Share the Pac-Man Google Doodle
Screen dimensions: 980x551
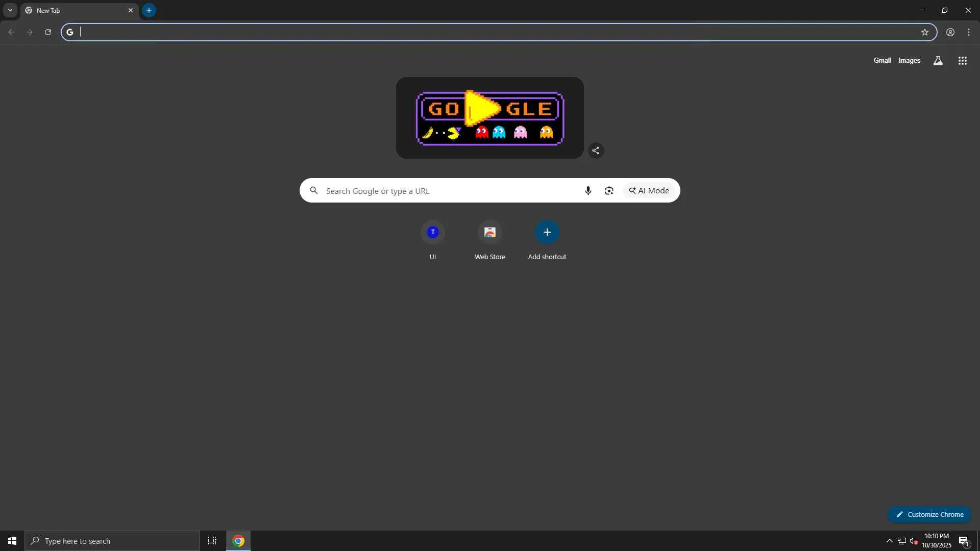pyautogui.click(x=596, y=151)
